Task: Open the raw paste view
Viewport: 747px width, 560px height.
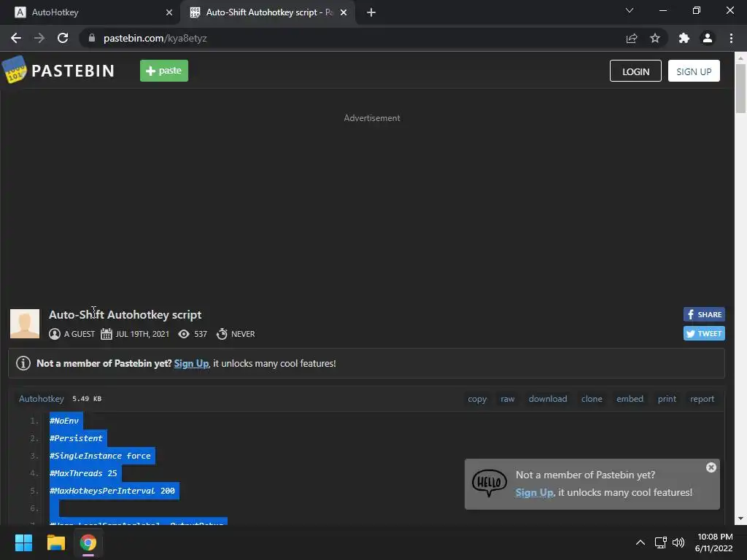Action: [508, 399]
